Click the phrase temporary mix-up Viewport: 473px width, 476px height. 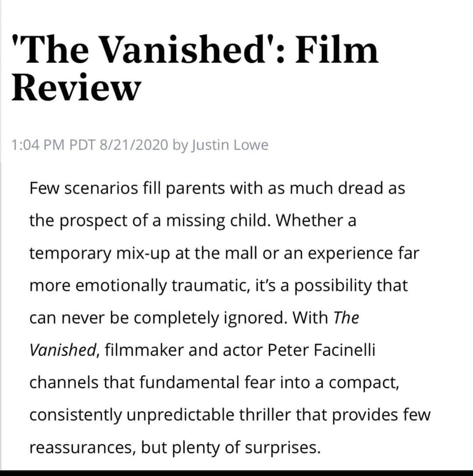tap(99, 253)
